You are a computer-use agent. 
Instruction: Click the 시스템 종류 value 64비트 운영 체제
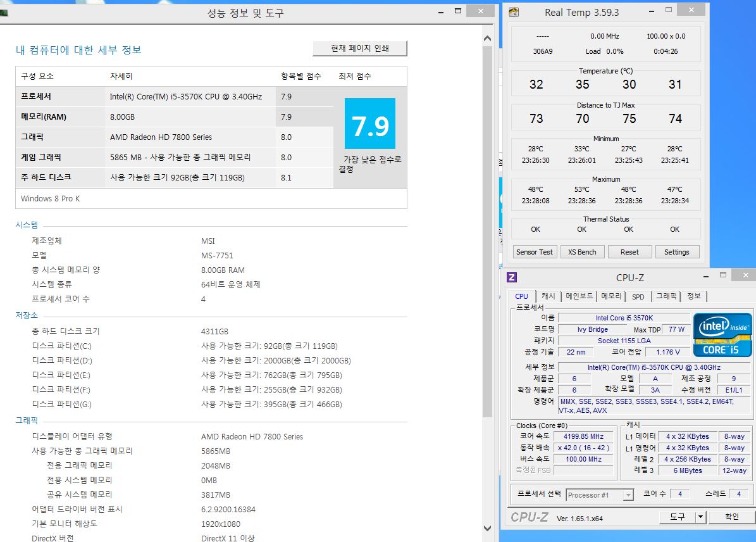(x=230, y=284)
